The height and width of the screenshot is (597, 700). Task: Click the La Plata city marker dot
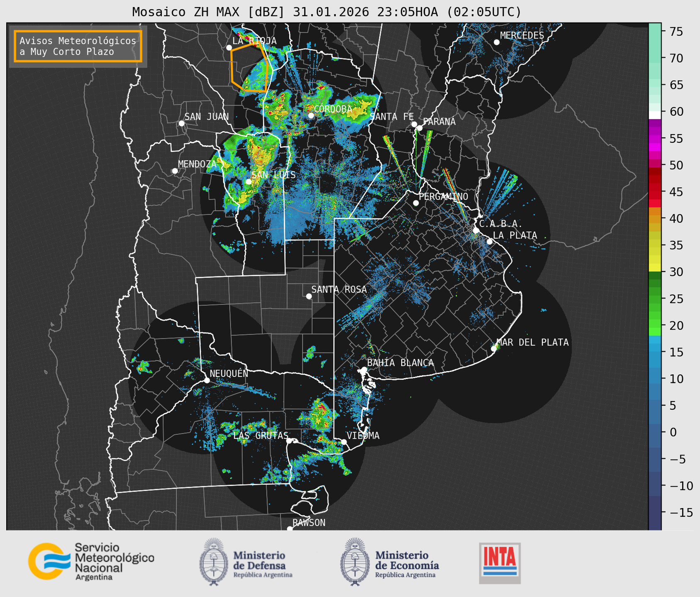pos(490,242)
